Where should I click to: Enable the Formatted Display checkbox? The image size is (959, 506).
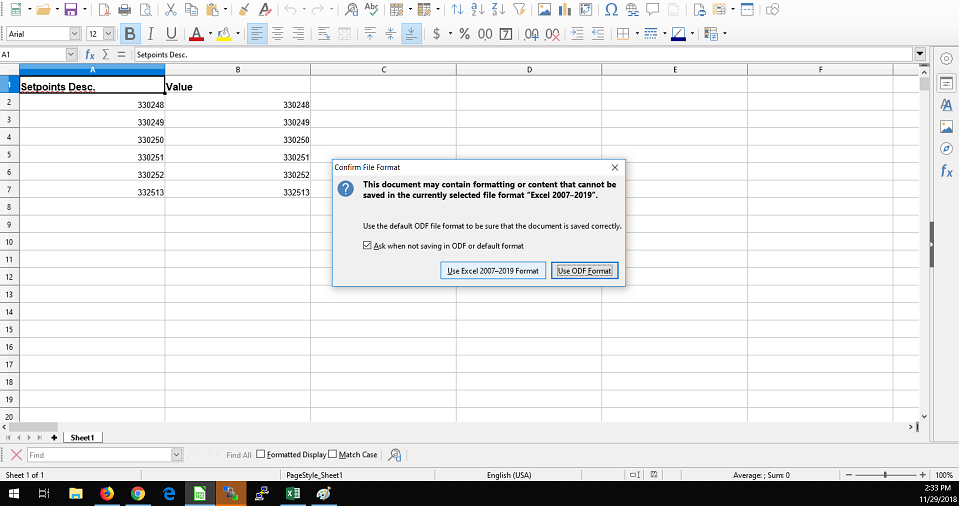[x=261, y=454]
